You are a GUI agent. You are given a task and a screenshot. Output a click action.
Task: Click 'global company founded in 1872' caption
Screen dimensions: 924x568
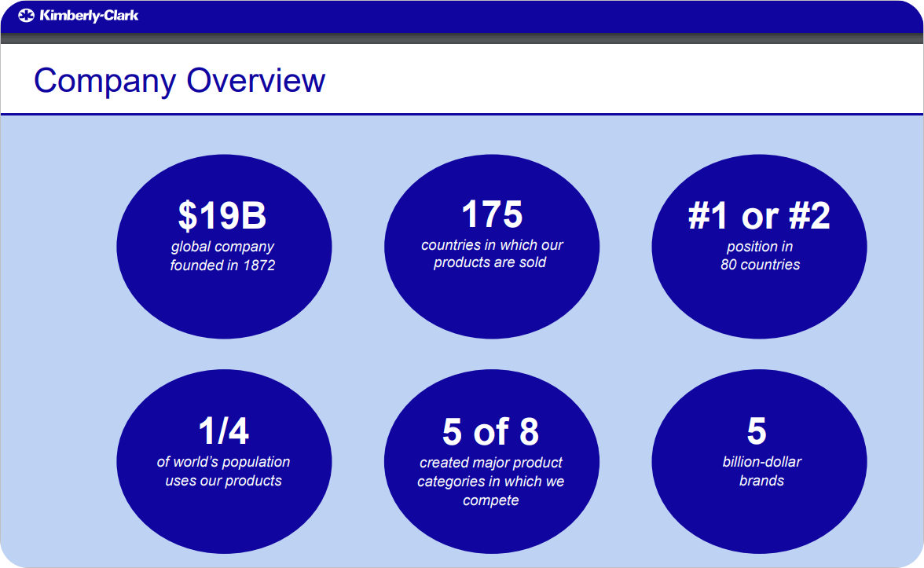[x=223, y=256]
